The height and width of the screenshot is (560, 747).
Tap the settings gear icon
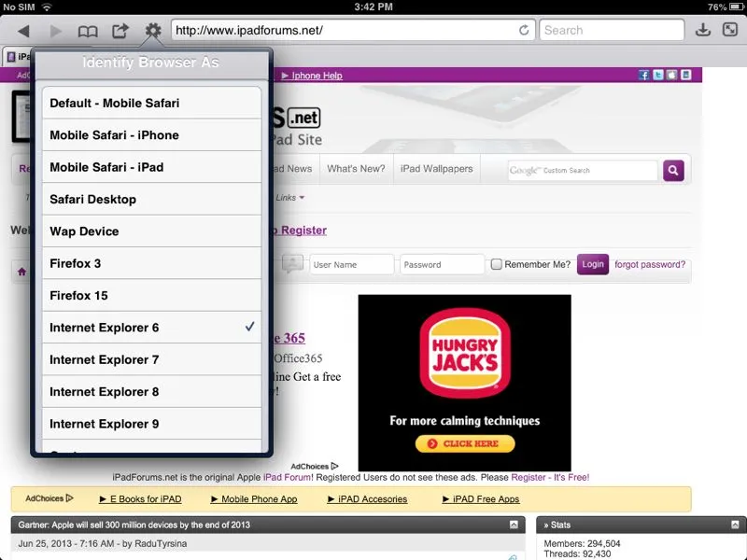(153, 31)
